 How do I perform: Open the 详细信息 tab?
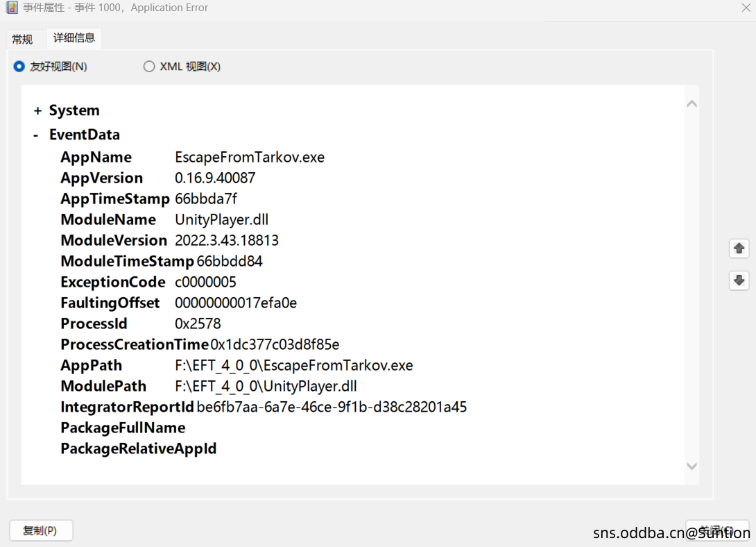point(74,38)
